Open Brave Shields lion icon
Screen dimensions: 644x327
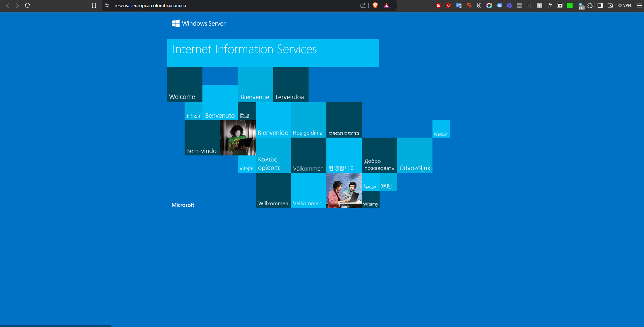point(375,5)
